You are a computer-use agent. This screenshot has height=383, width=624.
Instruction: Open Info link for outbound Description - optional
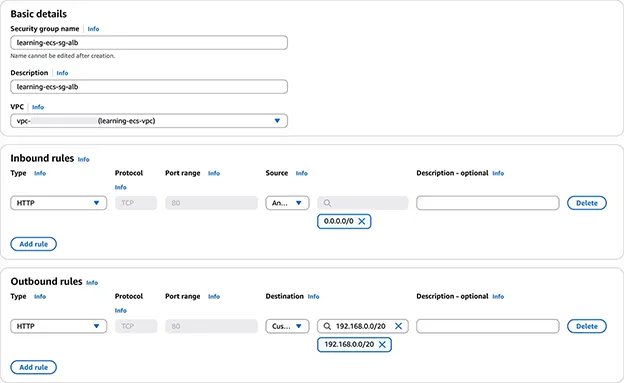click(498, 297)
